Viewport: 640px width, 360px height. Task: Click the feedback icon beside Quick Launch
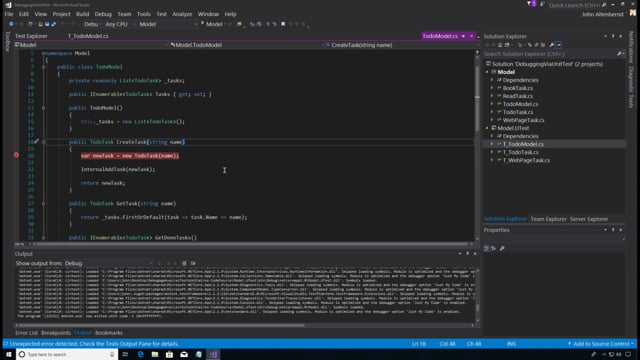point(542,4)
